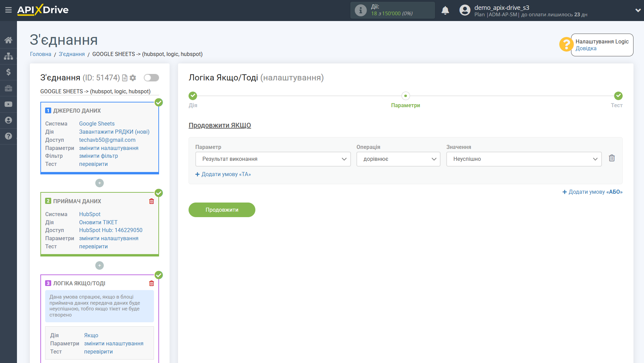Image resolution: width=644 pixels, height=363 pixels.
Task: Add block after data receiver
Action: pyautogui.click(x=99, y=266)
